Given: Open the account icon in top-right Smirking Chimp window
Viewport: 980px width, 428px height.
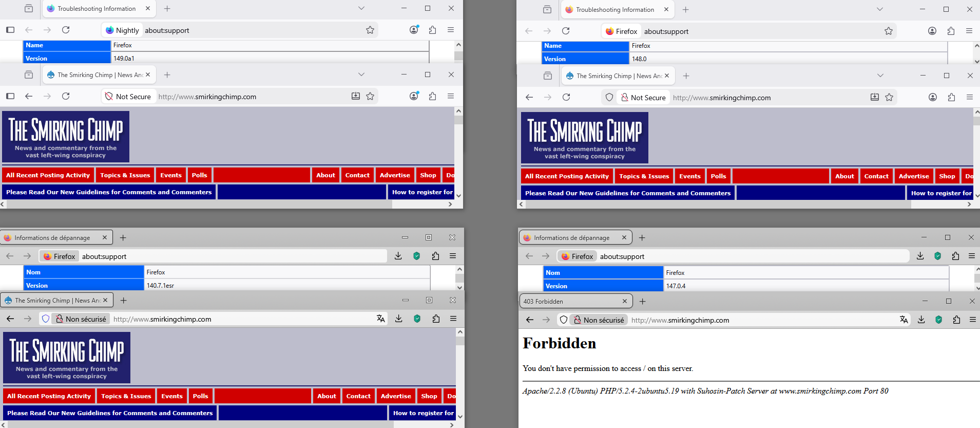Looking at the screenshot, I should pos(933,97).
